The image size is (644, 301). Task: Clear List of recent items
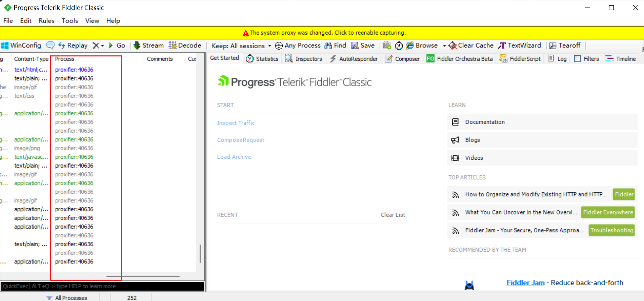[x=393, y=215]
